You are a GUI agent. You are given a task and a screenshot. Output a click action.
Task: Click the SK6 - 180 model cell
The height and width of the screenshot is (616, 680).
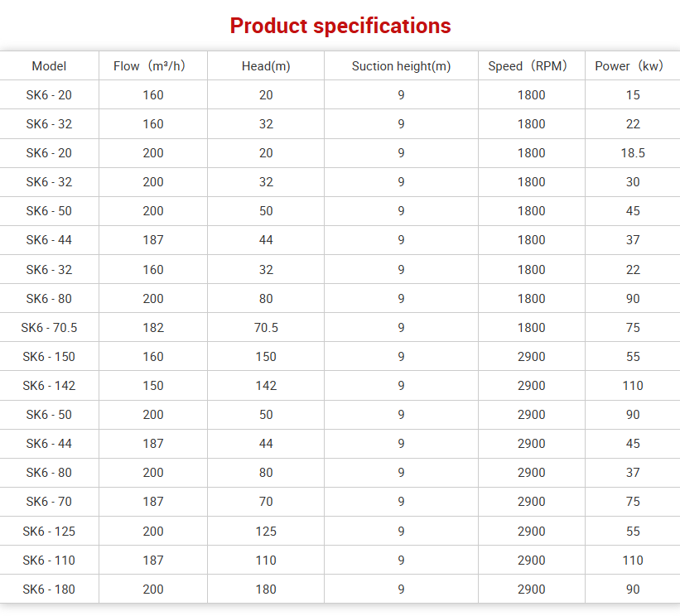(49, 590)
